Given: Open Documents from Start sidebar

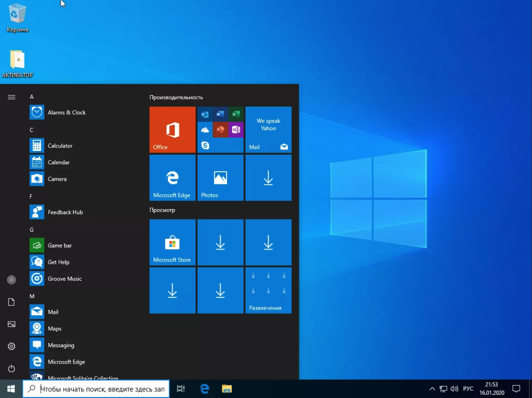Looking at the screenshot, I should tap(11, 302).
